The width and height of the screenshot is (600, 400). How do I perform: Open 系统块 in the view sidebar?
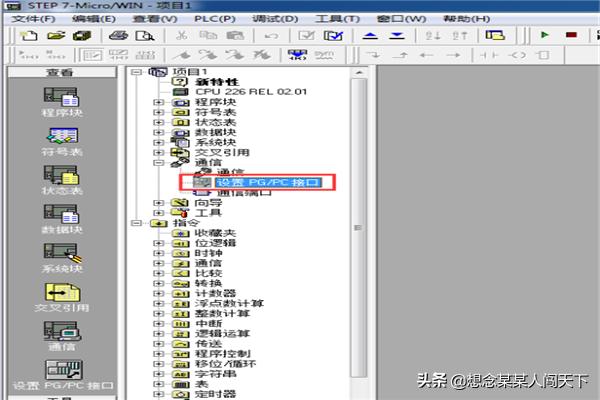[62, 258]
